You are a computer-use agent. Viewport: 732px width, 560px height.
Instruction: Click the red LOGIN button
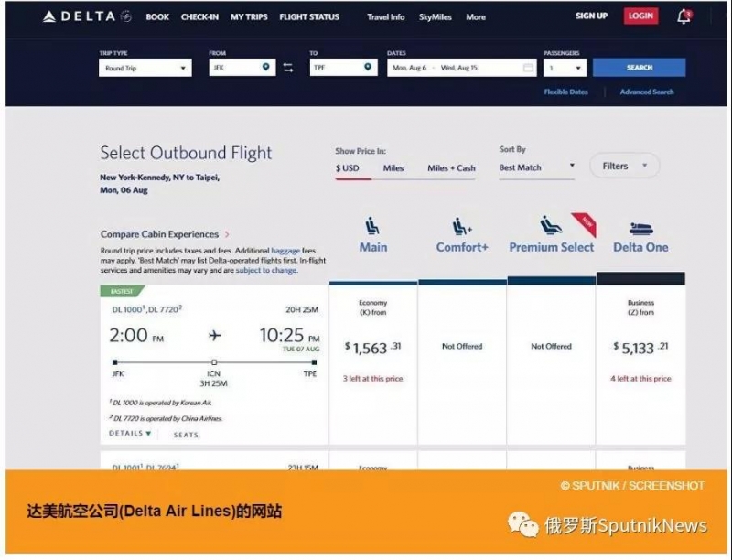click(x=641, y=16)
